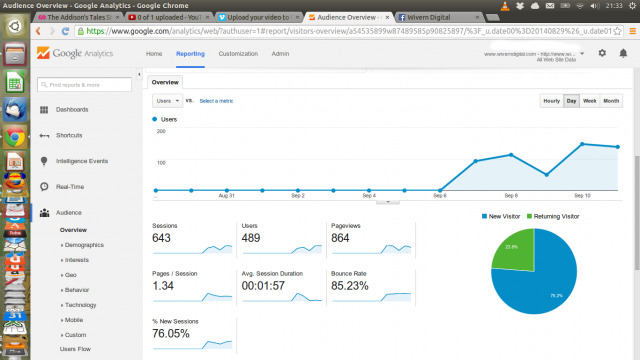Click the VLC tray icon

click(505, 6)
